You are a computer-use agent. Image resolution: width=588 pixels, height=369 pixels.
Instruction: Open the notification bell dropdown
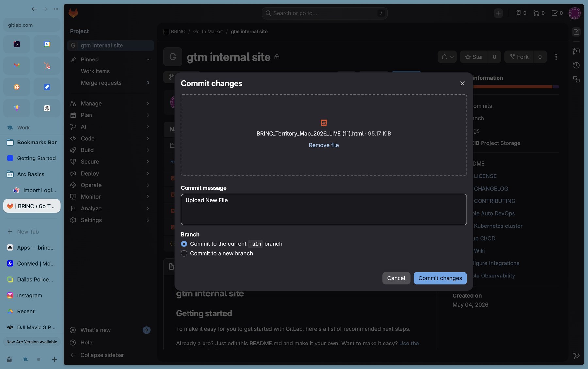click(x=447, y=57)
